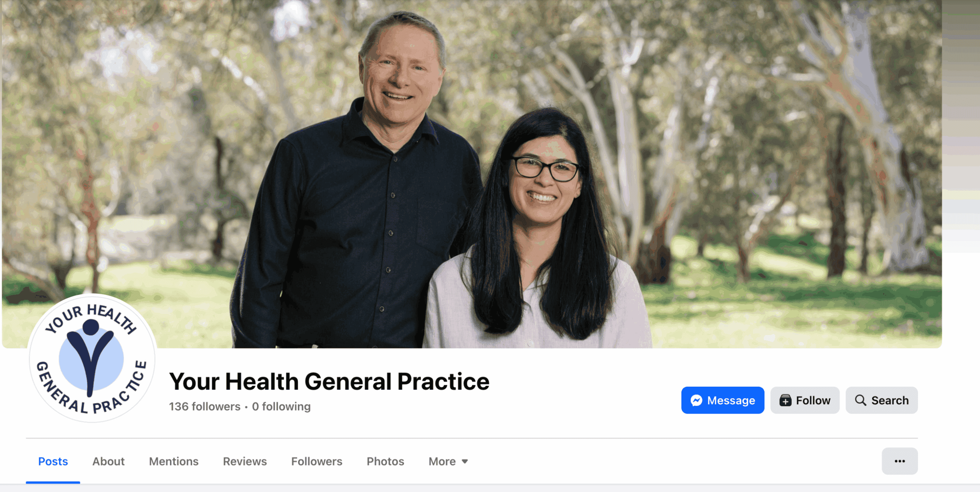Screen dimensions: 980x492
Task: Go to the Followers tab
Action: pos(317,461)
